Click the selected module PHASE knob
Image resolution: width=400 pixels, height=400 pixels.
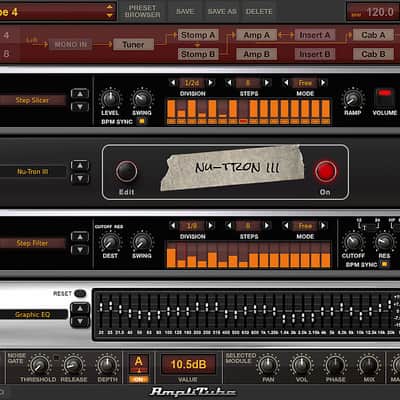coord(336,366)
